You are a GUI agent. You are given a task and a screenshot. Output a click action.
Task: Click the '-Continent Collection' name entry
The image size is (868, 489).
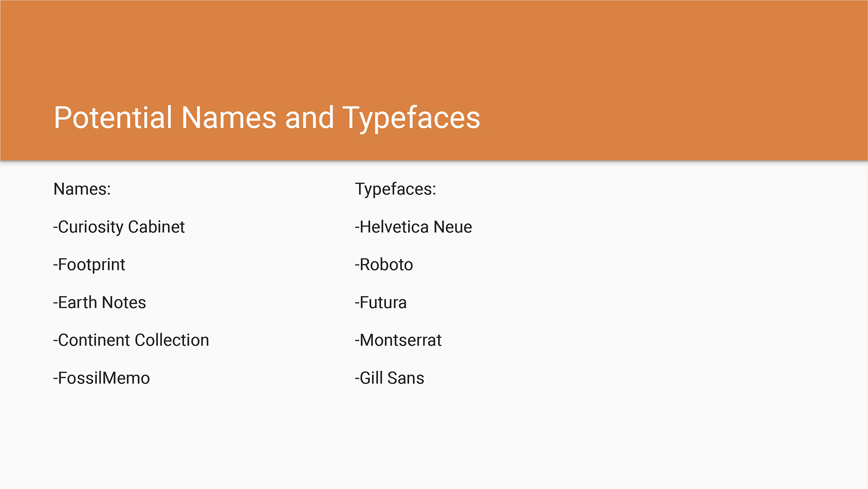[x=131, y=340]
